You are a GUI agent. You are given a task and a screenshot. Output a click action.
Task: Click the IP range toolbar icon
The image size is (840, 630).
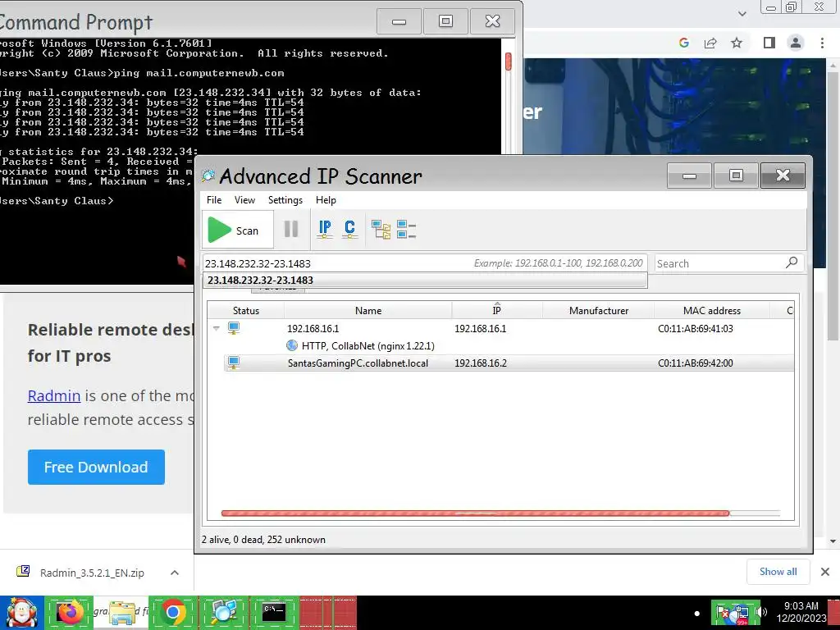coord(325,230)
